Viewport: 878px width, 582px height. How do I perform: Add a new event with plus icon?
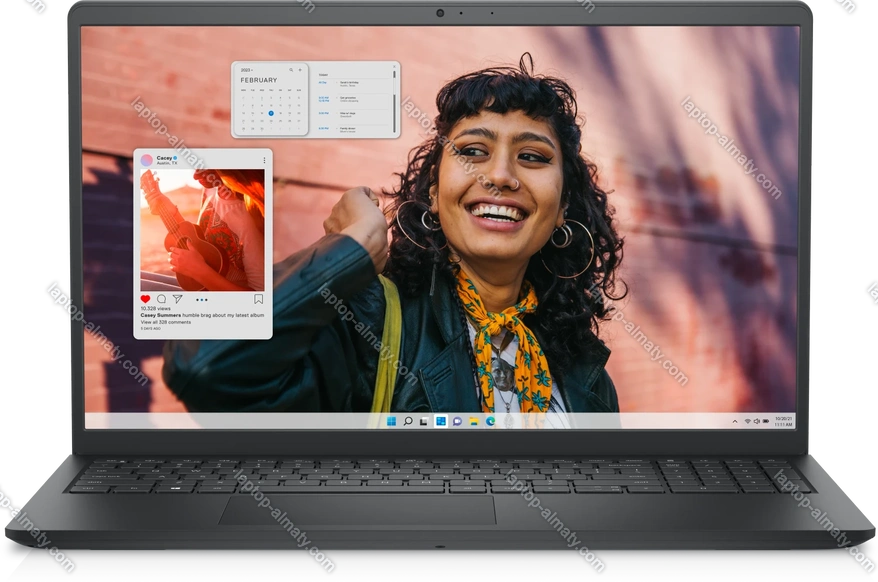300,70
